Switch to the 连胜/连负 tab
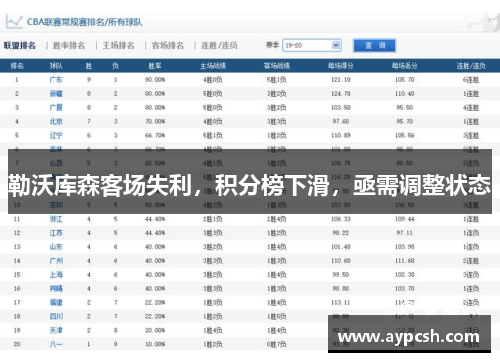The image size is (500, 362). pos(219,45)
